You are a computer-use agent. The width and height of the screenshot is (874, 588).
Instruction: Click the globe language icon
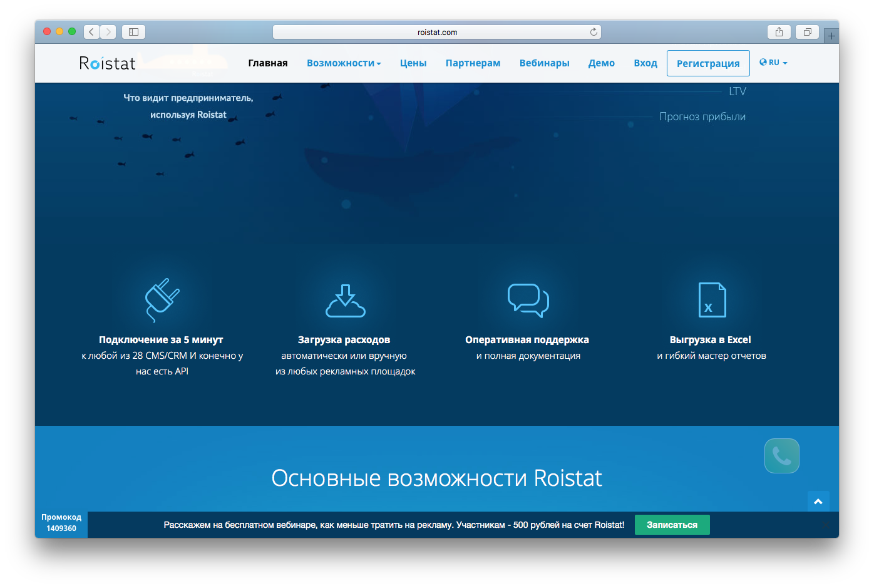pos(763,62)
